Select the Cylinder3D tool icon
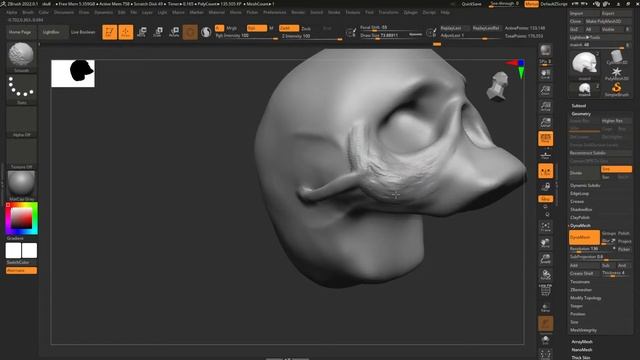Screen dimensions: 640x360 [x=617, y=57]
